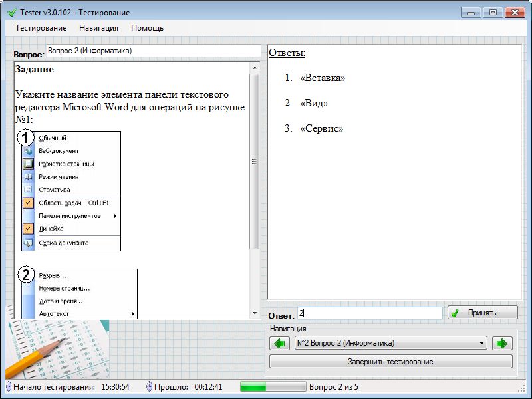Image resolution: width=532 pixels, height=399 pixels.
Task: Click answer option «Вставка»
Action: coord(323,78)
